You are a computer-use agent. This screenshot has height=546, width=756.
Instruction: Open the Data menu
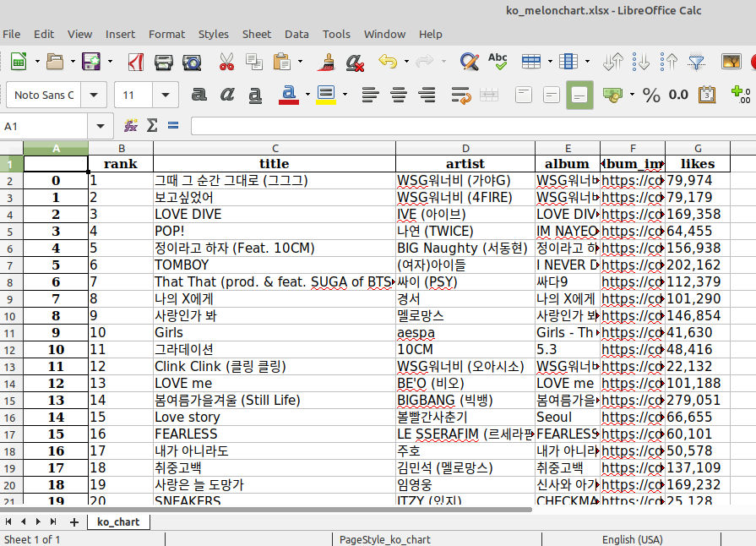(x=296, y=35)
